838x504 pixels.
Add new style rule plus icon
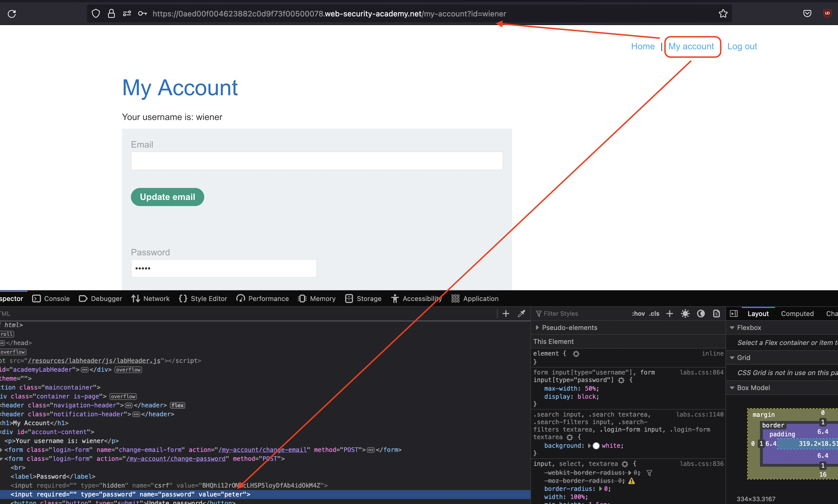[669, 314]
